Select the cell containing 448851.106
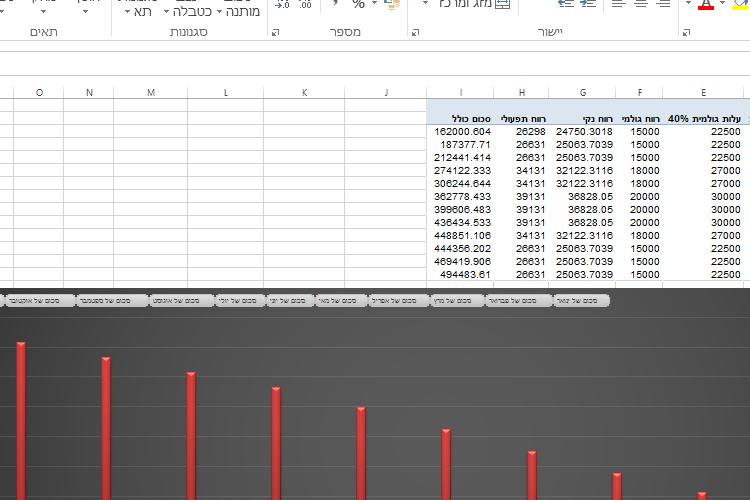Screen dimensions: 750x500 (x=460, y=235)
